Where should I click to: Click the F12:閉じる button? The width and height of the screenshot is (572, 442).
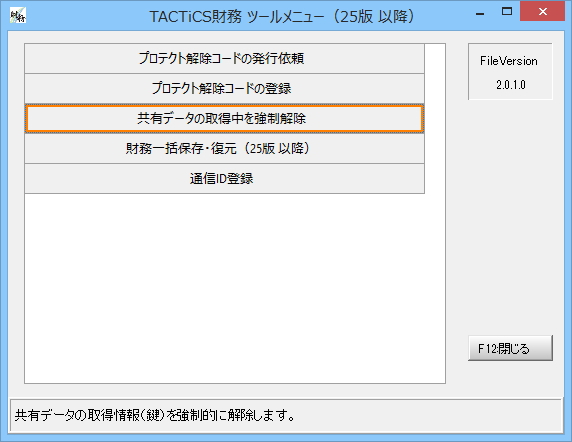point(510,348)
